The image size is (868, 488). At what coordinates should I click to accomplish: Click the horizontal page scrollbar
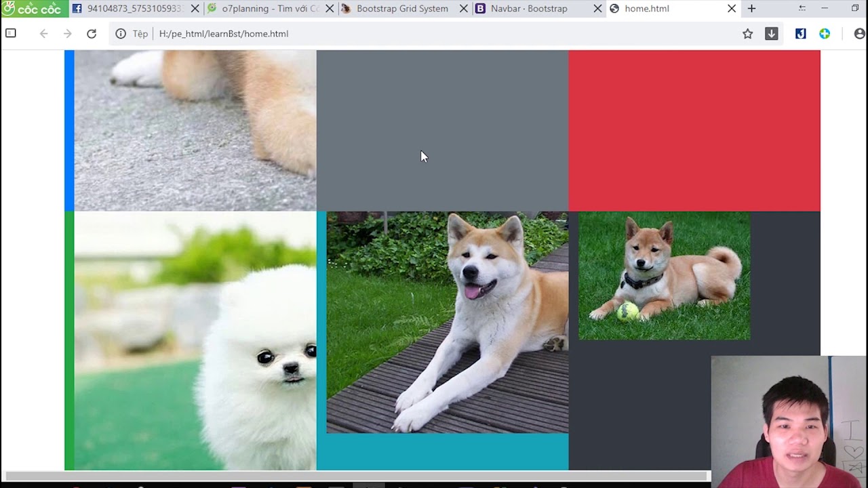tap(356, 476)
